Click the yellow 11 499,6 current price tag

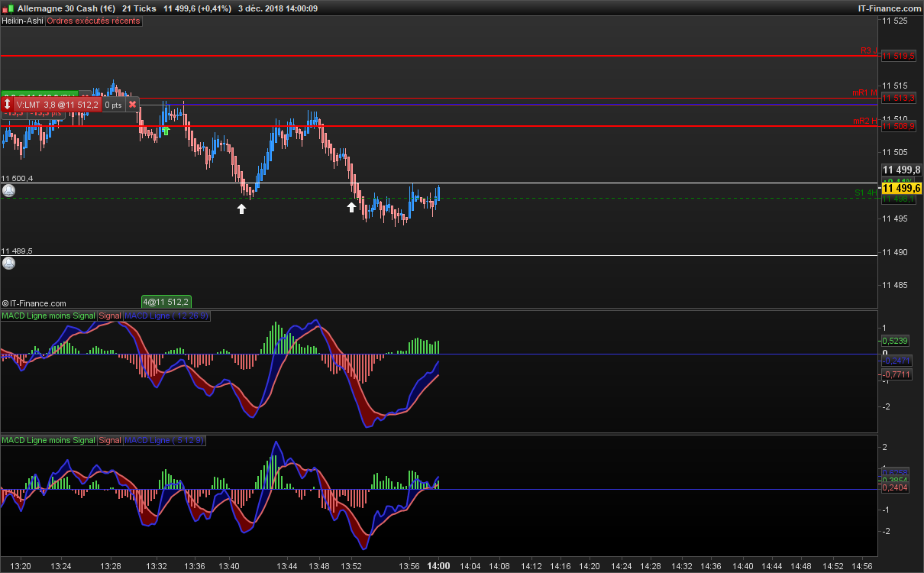(x=901, y=188)
